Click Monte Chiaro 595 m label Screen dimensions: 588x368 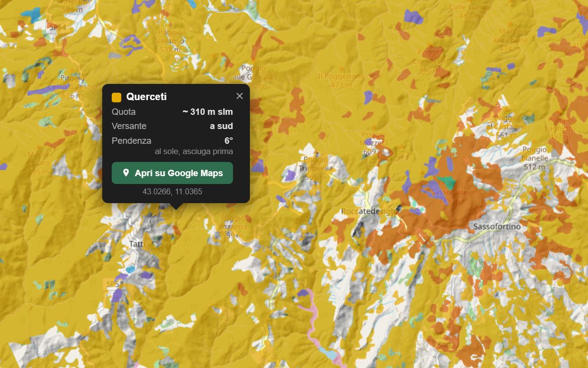pos(39,162)
